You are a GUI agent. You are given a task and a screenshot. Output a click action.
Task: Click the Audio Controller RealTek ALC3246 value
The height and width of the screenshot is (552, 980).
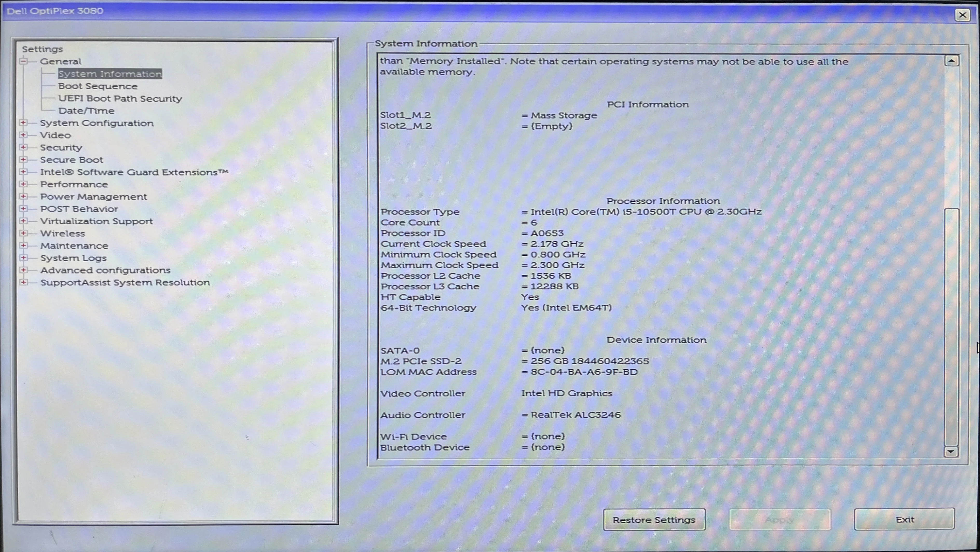[575, 415]
